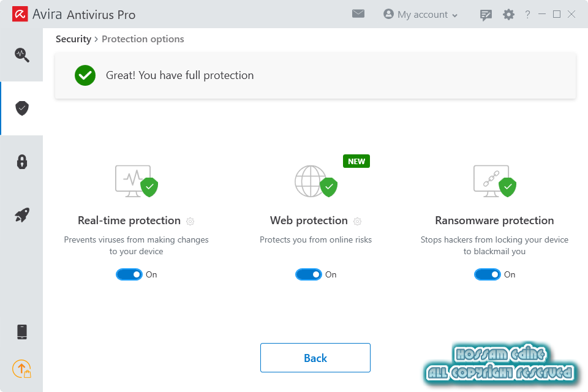Click 'Great! You have full protection' text
Image resolution: width=588 pixels, height=392 pixels.
179,75
